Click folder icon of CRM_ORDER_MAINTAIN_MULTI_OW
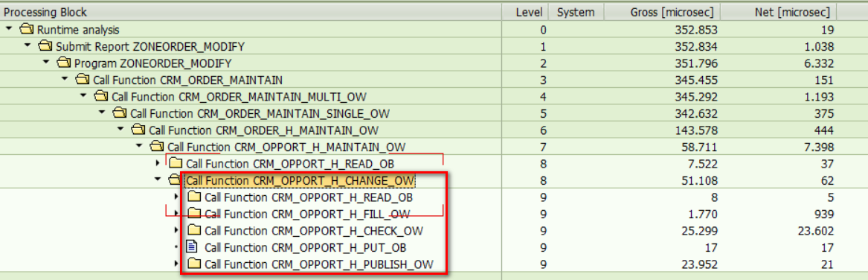The height and width of the screenshot is (280, 868). pos(100,96)
